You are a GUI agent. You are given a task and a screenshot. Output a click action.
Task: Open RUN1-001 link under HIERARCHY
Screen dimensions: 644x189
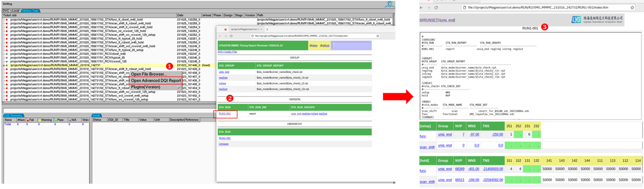tap(224, 138)
